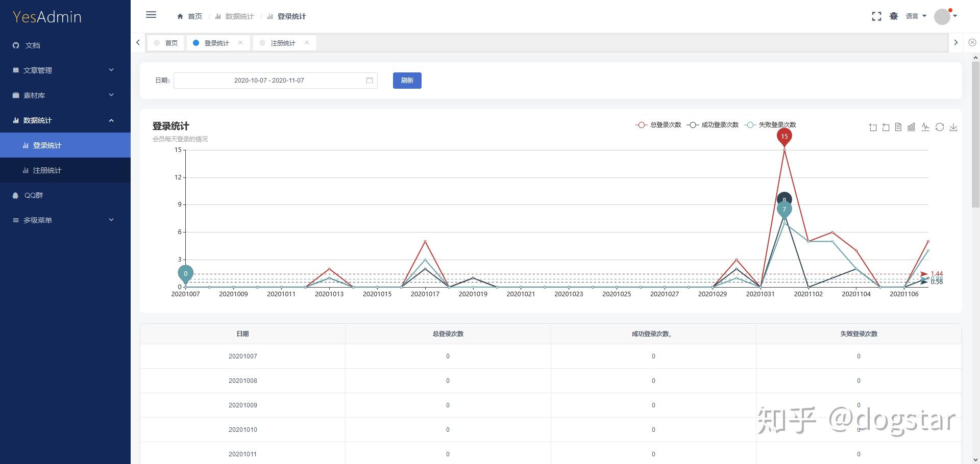
Task: Click the 成功登录次数 column header
Action: pyautogui.click(x=653, y=334)
